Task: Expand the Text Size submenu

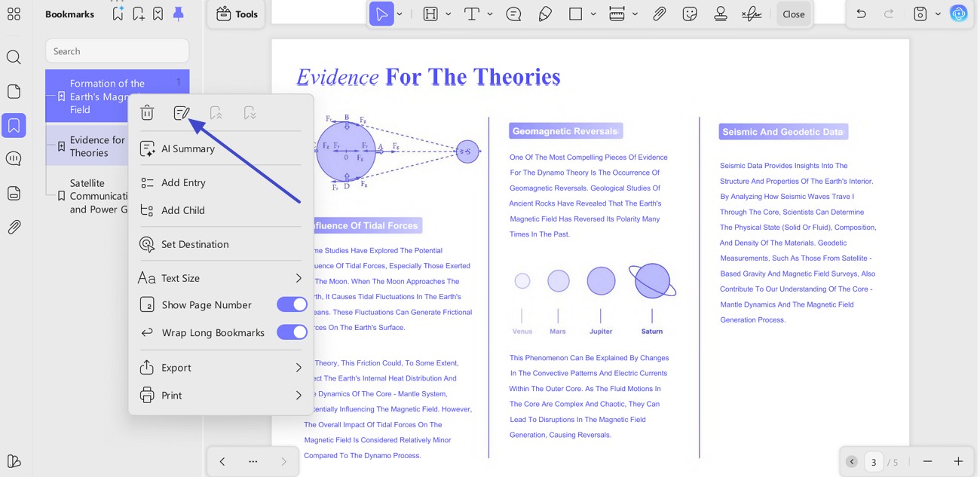Action: click(299, 278)
